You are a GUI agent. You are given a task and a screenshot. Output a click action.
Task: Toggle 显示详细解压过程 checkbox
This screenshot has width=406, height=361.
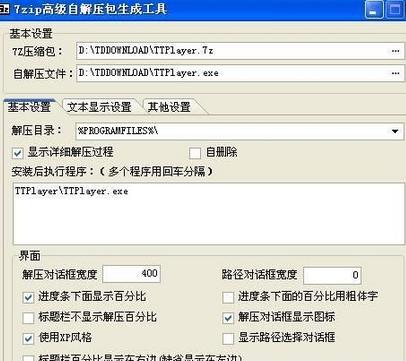[x=17, y=153]
